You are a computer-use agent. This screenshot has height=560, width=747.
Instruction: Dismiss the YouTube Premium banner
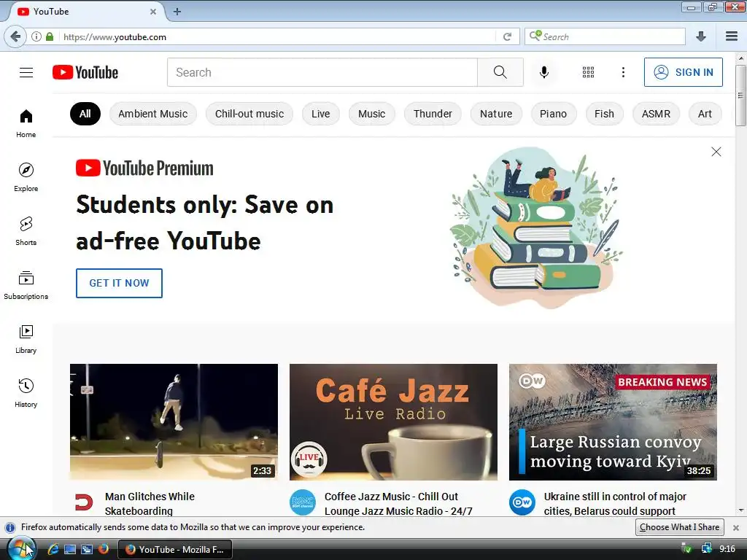click(x=716, y=152)
